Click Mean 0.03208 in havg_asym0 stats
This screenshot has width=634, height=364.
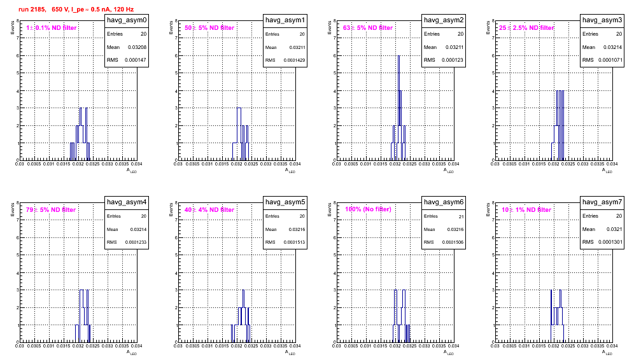[127, 47]
